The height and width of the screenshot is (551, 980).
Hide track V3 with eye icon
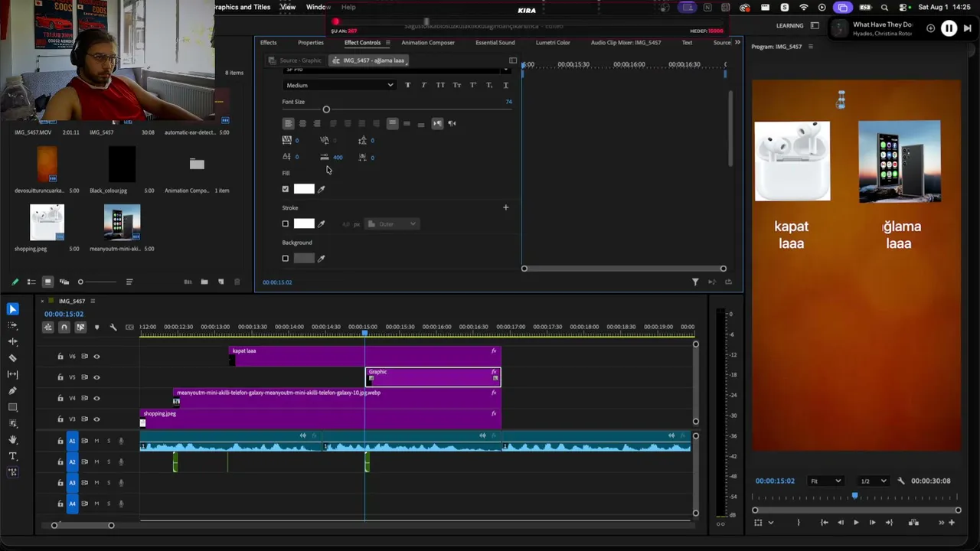(x=96, y=419)
